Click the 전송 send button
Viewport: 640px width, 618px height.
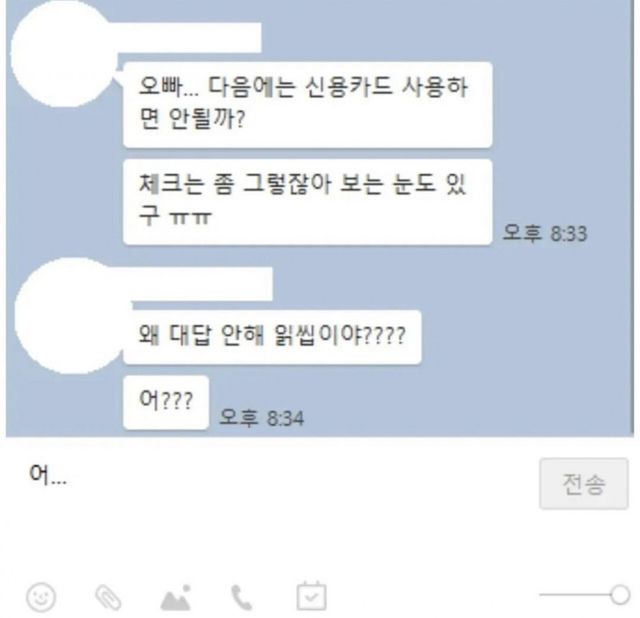[584, 484]
